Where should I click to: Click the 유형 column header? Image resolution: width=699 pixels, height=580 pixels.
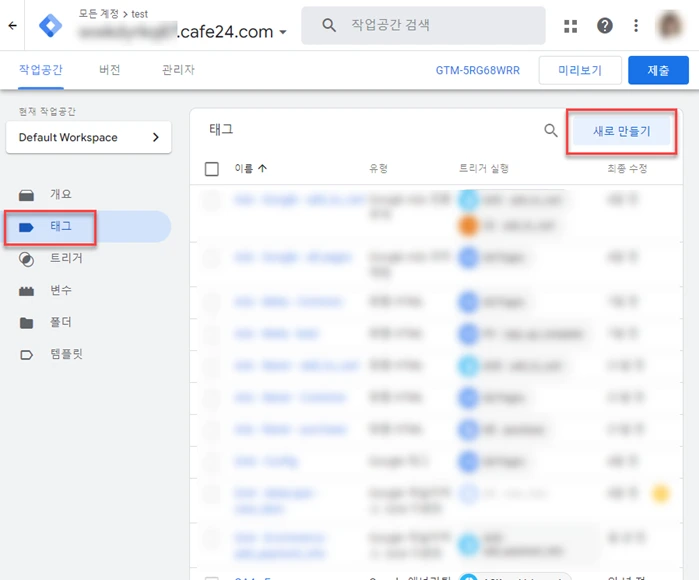pos(378,168)
